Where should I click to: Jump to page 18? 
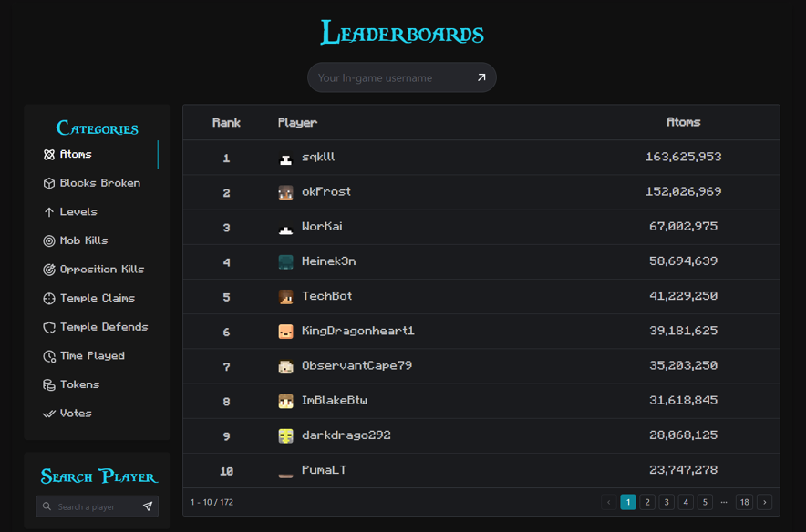click(744, 501)
